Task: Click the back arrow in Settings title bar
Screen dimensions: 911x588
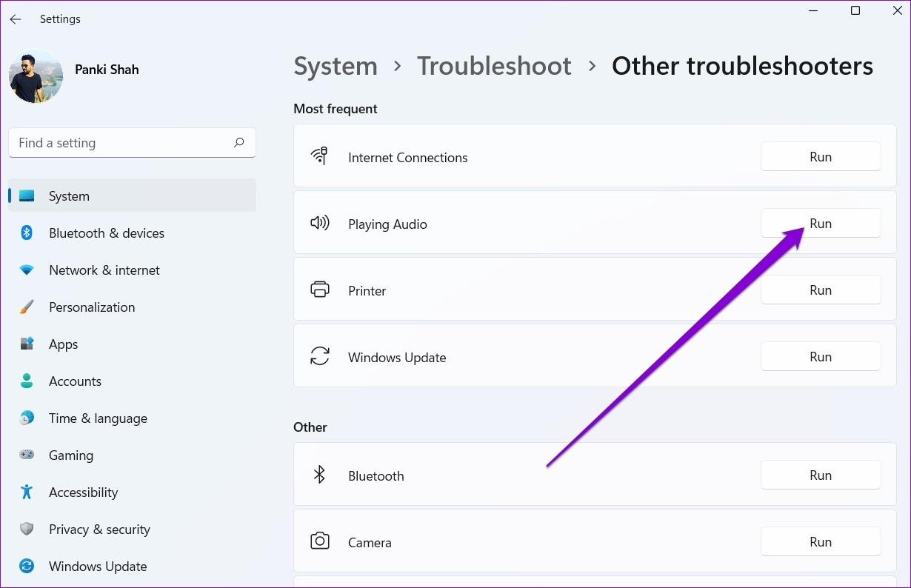Action: tap(16, 19)
